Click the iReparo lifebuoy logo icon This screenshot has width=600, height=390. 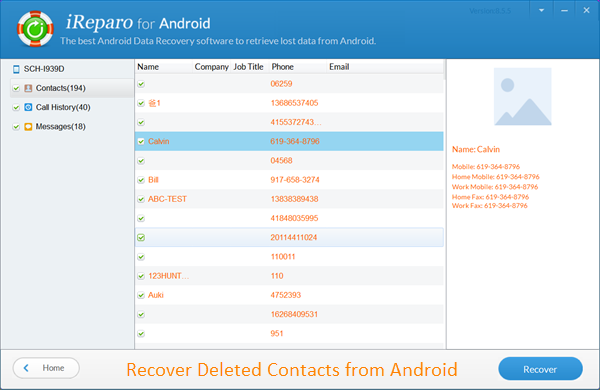pyautogui.click(x=35, y=29)
